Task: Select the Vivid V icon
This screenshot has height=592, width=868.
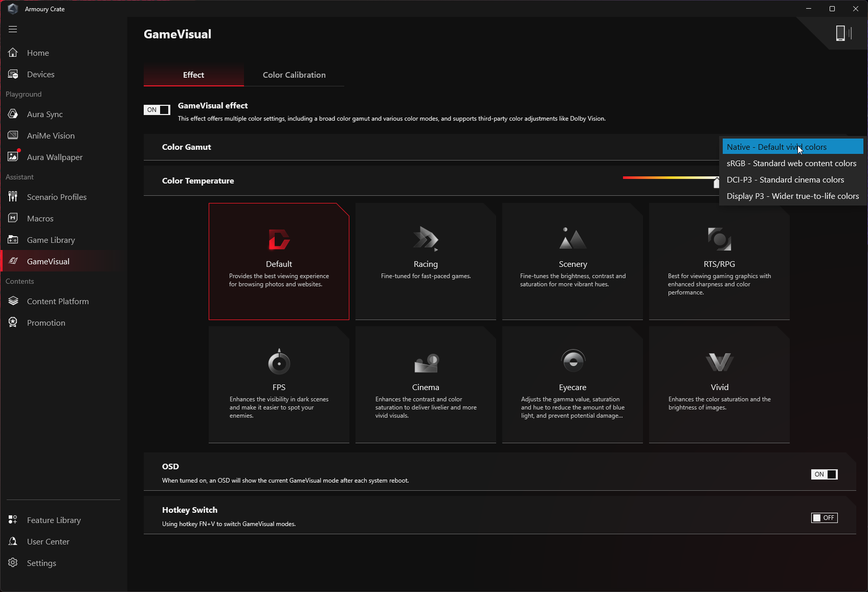Action: [719, 362]
